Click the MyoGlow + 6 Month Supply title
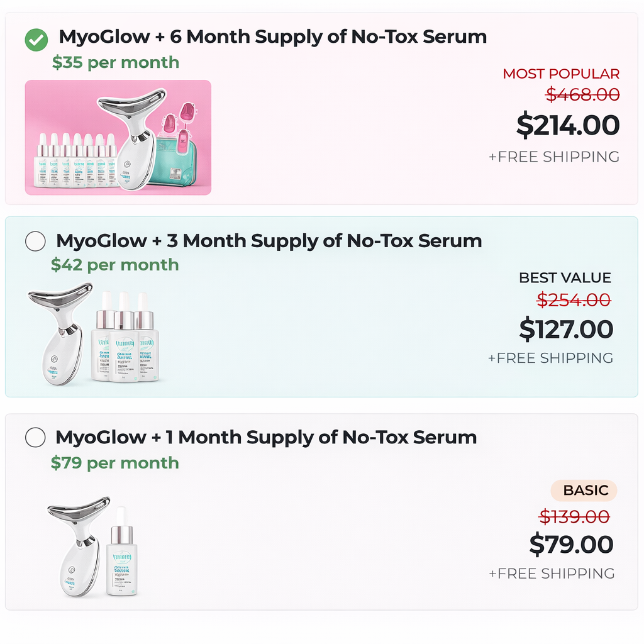The width and height of the screenshot is (644, 644). click(272, 37)
